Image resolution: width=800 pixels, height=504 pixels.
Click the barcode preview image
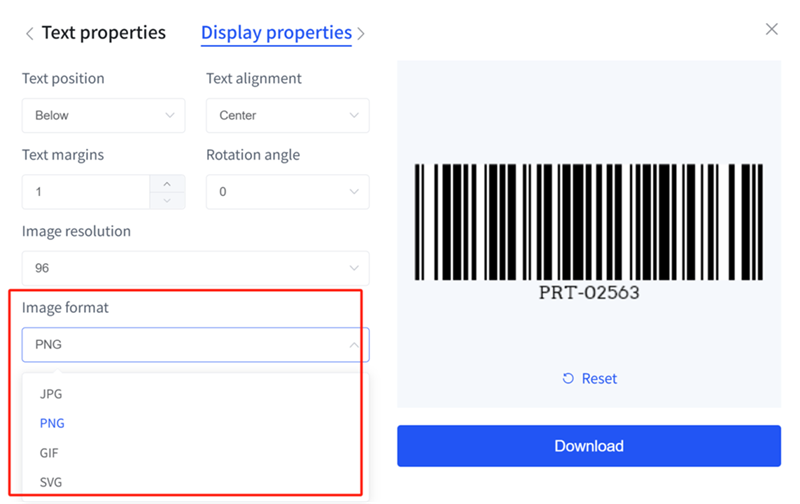click(x=589, y=221)
